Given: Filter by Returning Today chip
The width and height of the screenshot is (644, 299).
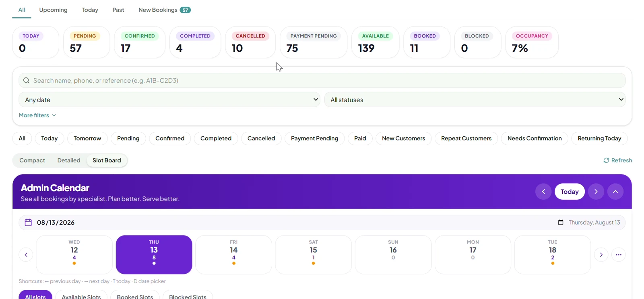Looking at the screenshot, I should pos(599,138).
